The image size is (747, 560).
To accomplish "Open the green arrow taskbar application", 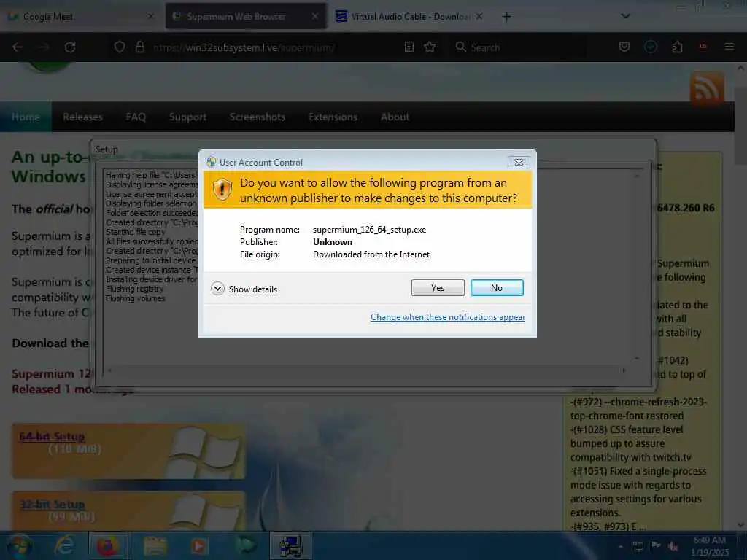I will pyautogui.click(x=245, y=546).
